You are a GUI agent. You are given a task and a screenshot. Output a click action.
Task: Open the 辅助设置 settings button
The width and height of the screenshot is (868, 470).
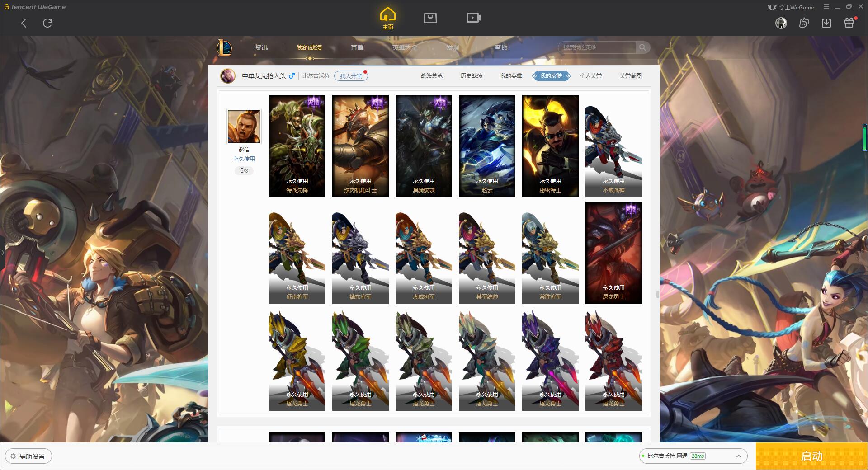(28, 456)
